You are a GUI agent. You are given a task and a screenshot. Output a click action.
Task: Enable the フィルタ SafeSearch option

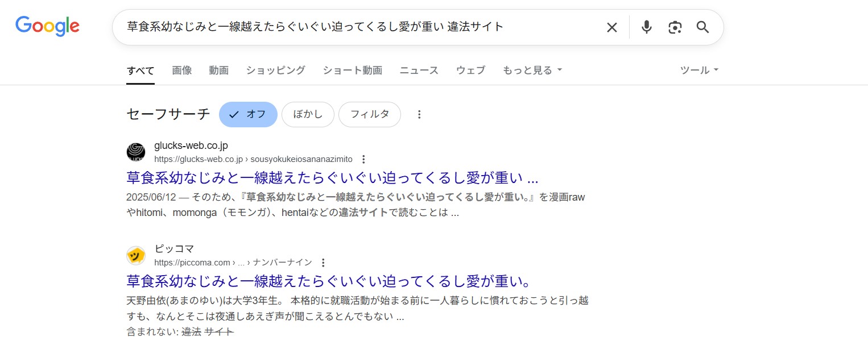370,114
